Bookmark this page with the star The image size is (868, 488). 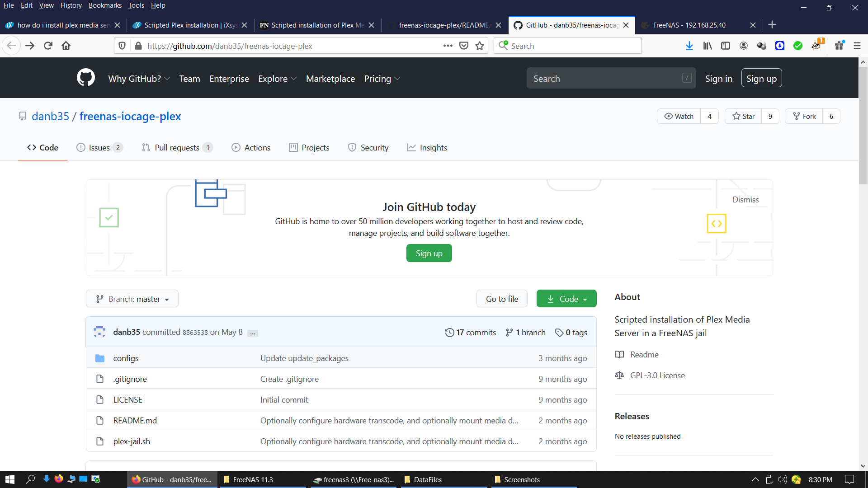click(480, 46)
